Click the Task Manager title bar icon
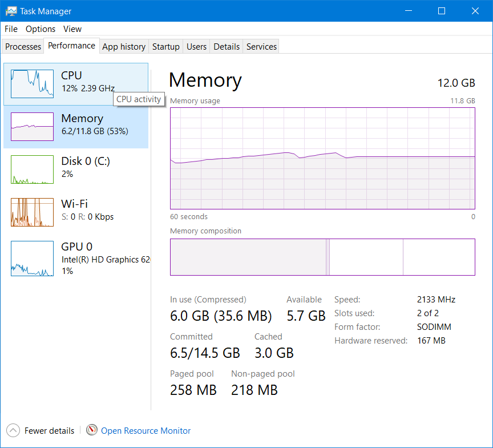This screenshot has width=493, height=448. point(10,11)
